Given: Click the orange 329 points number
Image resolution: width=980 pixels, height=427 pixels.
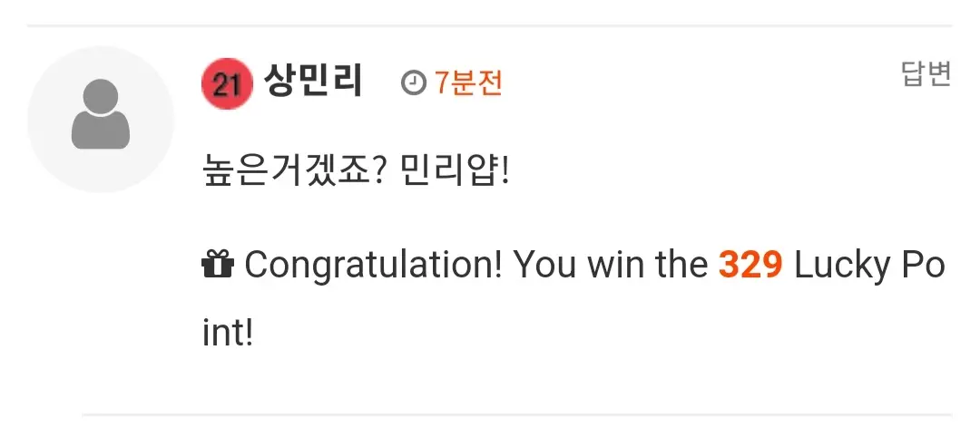Looking at the screenshot, I should pos(750,266).
